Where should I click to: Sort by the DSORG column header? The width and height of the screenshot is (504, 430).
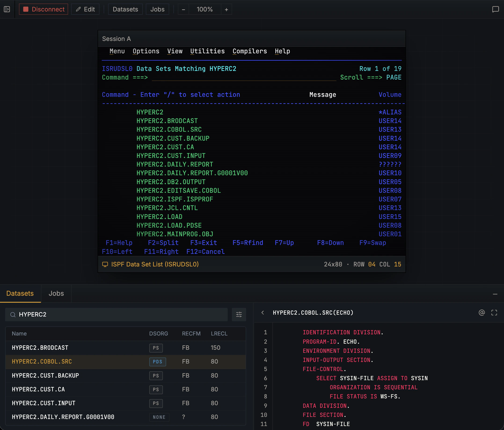(159, 333)
